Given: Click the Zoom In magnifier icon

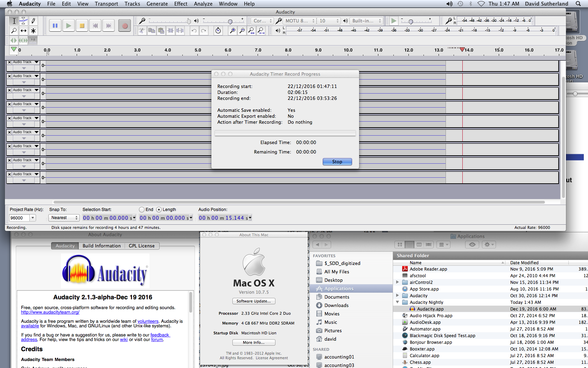Looking at the screenshot, I should pyautogui.click(x=232, y=31).
